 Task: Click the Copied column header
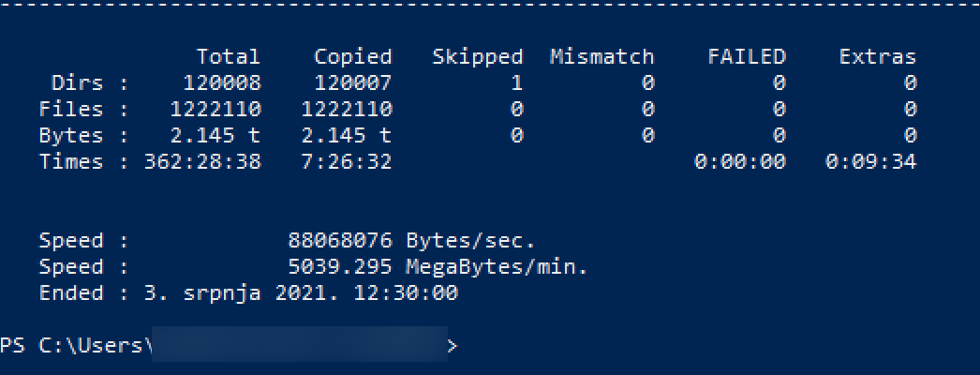pyautogui.click(x=352, y=57)
